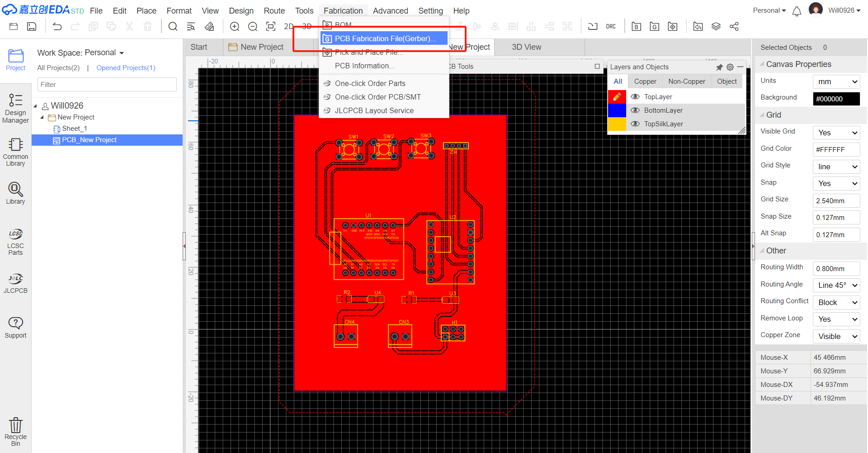Click the Undo arrow icon
The height and width of the screenshot is (453, 868).
point(57,27)
